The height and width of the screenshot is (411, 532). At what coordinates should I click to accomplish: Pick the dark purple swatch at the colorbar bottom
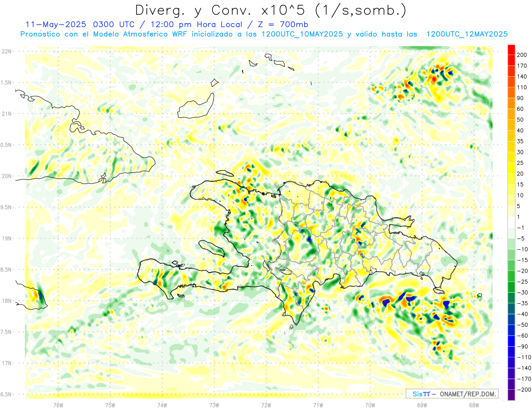[511, 395]
